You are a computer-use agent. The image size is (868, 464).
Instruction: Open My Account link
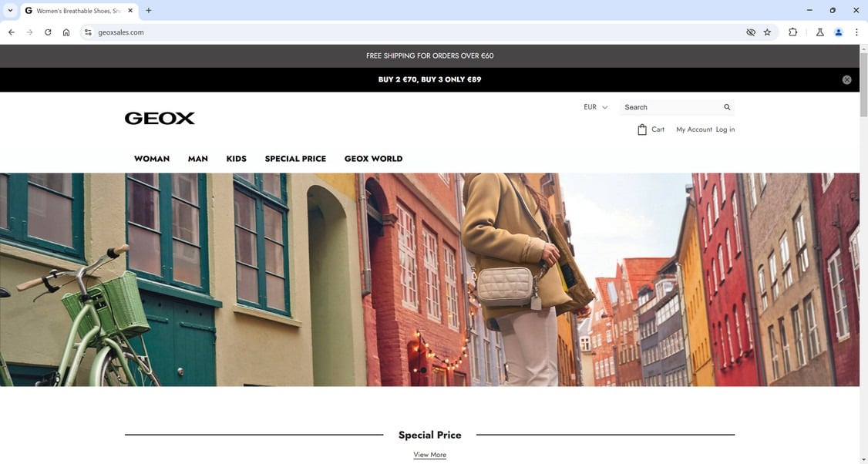(695, 129)
